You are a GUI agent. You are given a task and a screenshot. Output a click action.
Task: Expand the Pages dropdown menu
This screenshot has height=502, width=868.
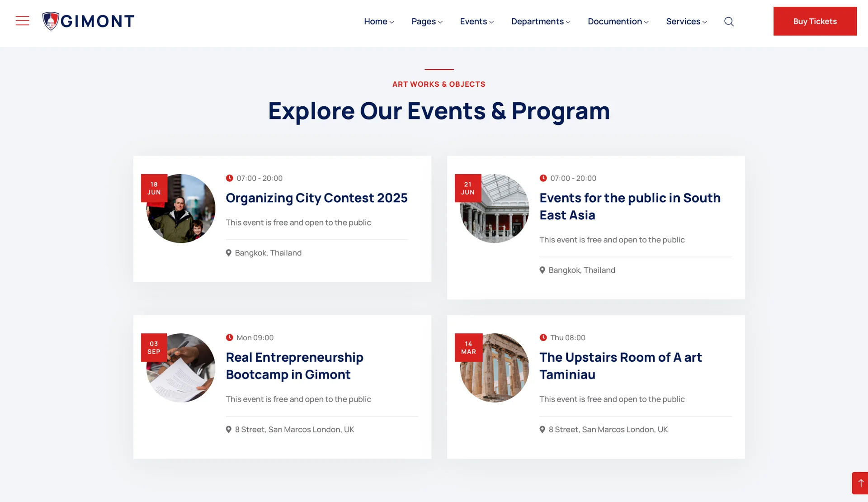point(427,21)
